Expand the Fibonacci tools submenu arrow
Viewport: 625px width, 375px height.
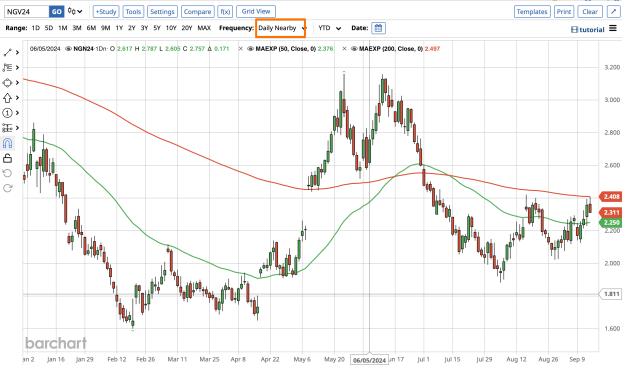tap(17, 67)
